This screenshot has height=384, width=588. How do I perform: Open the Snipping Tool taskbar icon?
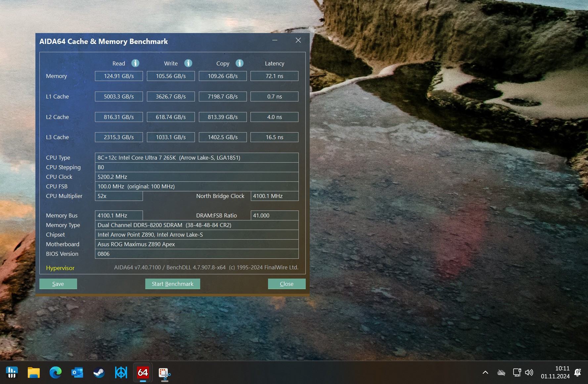[164, 373]
